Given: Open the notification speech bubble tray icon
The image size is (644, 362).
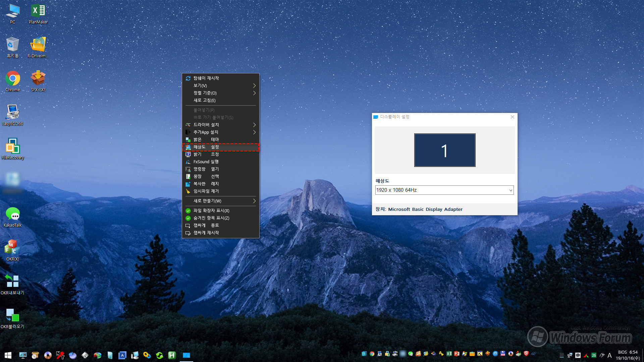Looking at the screenshot, I should coord(578,355).
